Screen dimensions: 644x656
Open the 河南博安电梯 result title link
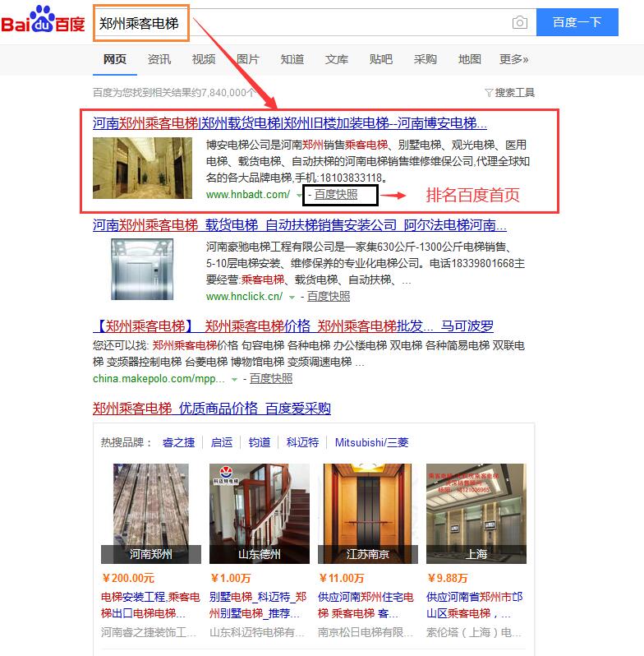(290, 123)
